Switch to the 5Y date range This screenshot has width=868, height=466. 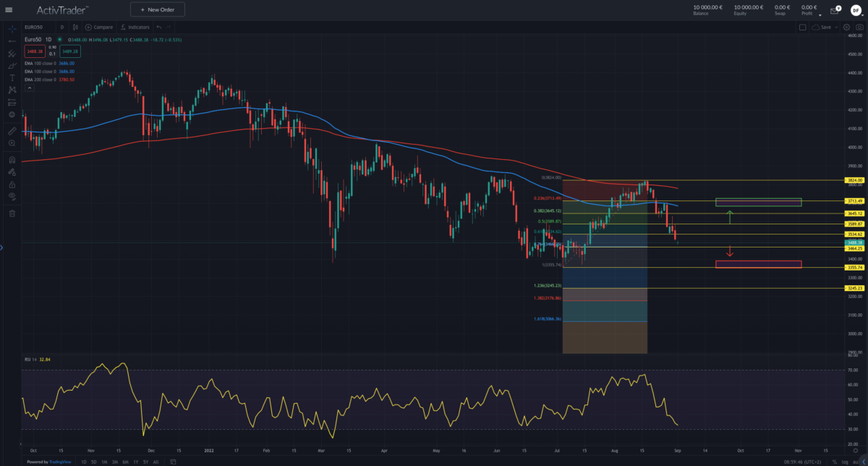(x=146, y=461)
